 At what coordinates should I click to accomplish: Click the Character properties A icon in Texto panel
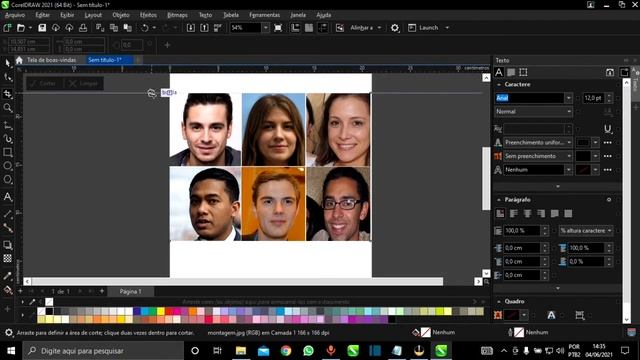pos(499,73)
